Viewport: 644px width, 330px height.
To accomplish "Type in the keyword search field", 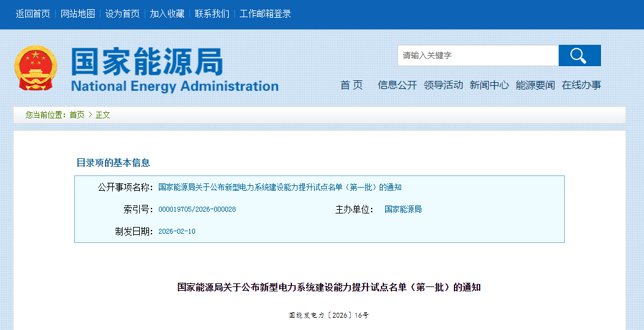I will pos(477,55).
